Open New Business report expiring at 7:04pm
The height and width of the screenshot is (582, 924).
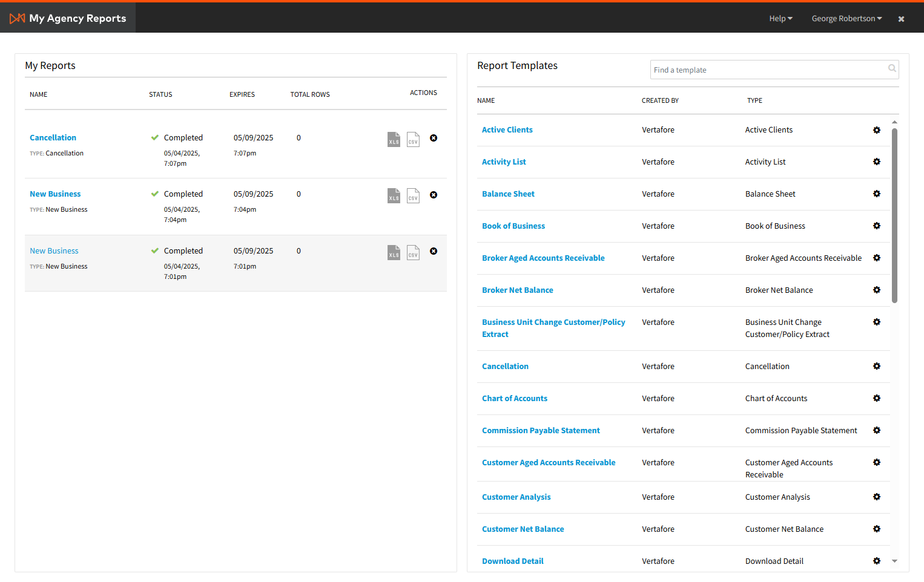click(55, 194)
